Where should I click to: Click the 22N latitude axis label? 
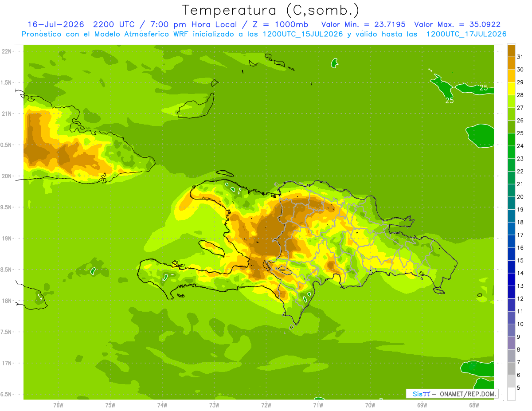tap(8, 51)
